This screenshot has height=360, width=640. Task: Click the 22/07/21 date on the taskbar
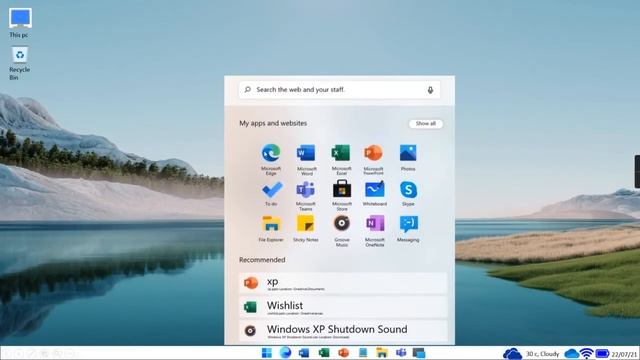coord(624,354)
